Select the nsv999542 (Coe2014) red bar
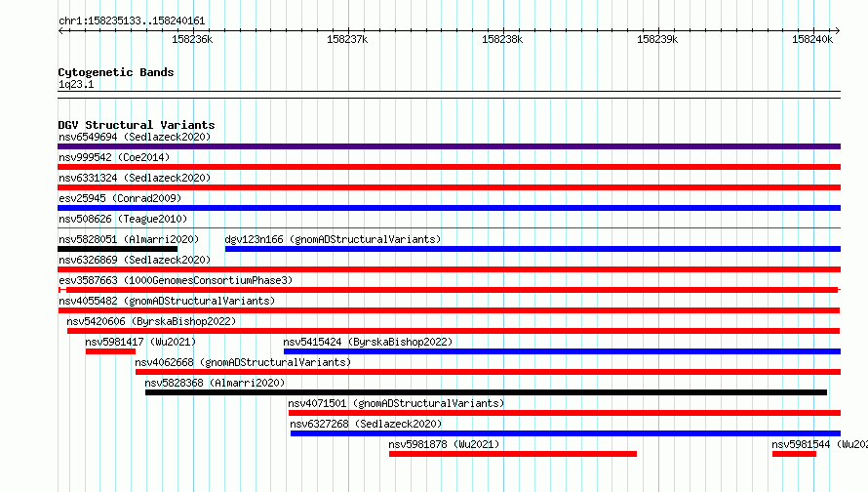The image size is (868, 492). 449,167
